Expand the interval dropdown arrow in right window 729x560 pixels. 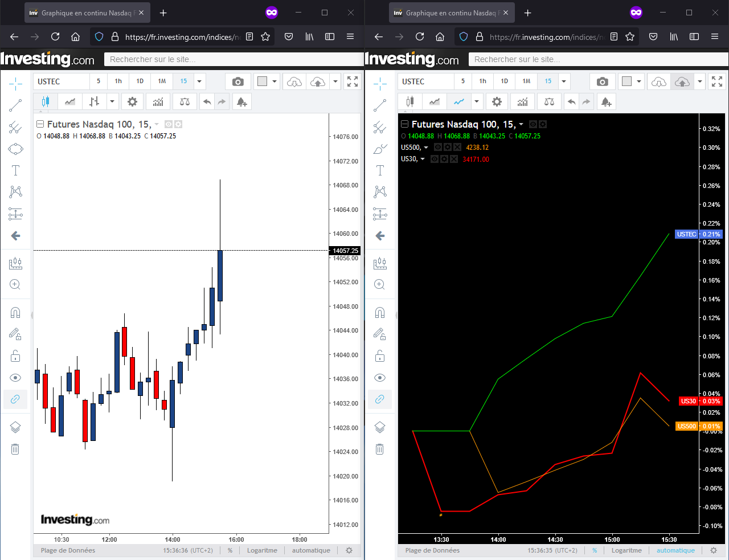[x=564, y=81]
